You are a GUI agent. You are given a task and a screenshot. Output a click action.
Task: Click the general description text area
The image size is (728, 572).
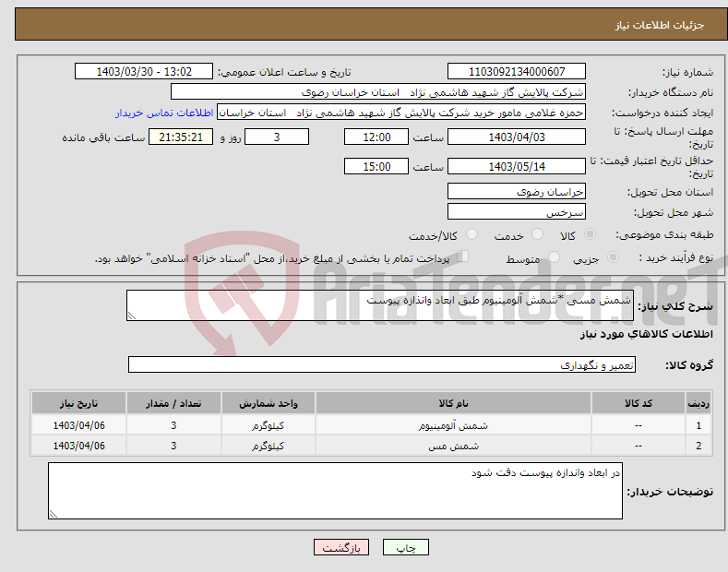pos(380,305)
